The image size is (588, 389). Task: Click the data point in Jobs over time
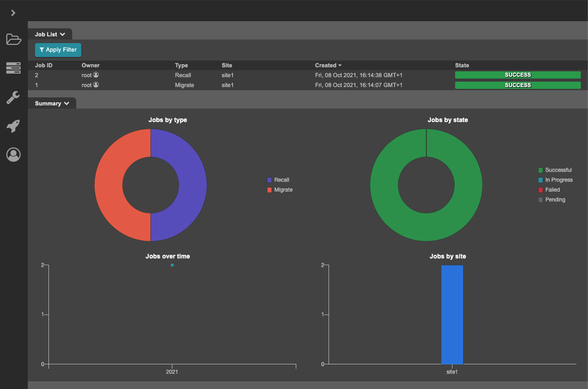coord(172,265)
